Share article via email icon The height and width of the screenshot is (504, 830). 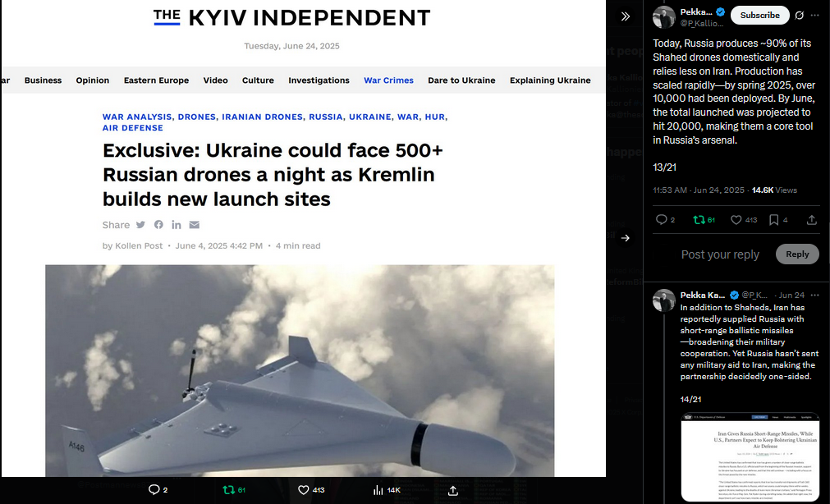coord(195,225)
